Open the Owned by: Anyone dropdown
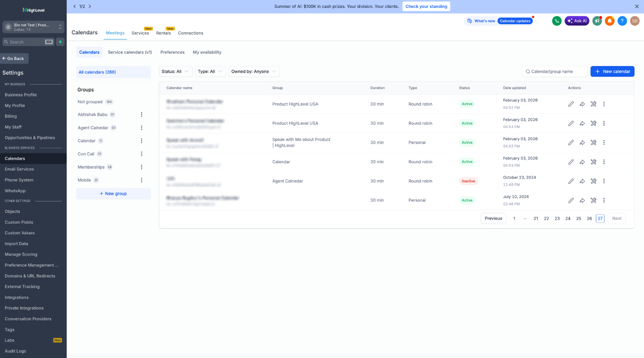This screenshot has height=358, width=644. tap(254, 72)
